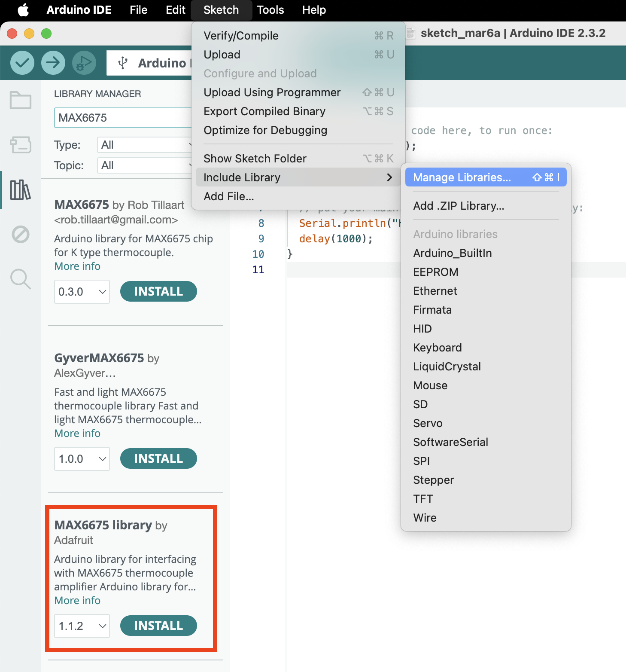Install Adafruit MAX6675 library
This screenshot has height=672, width=626.
click(x=158, y=626)
